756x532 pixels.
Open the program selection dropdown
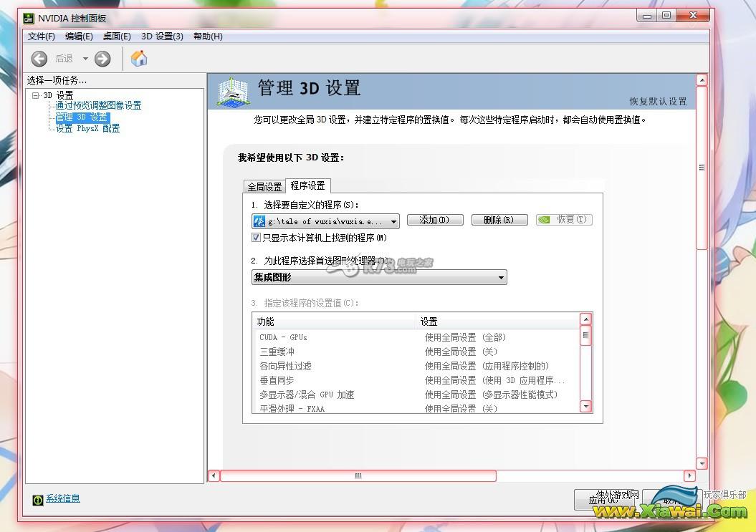click(325, 221)
